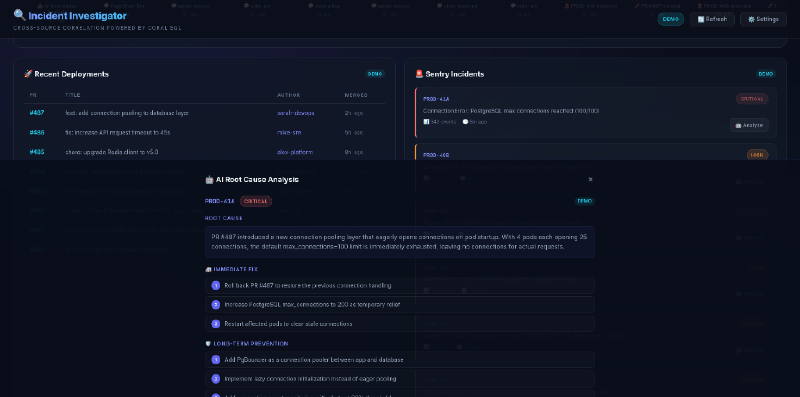Click DEMO badge in Recent Deployments panel
Image resolution: width=800 pixels, height=397 pixels.
(x=375, y=74)
